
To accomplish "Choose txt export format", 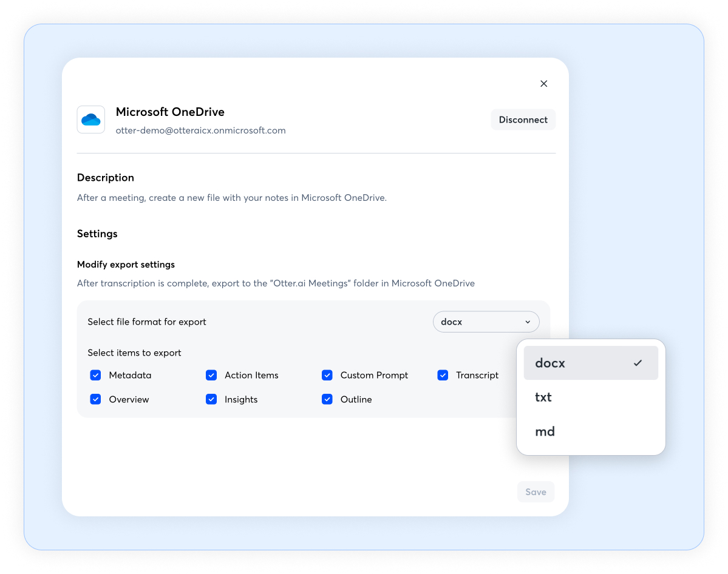I will click(x=591, y=397).
